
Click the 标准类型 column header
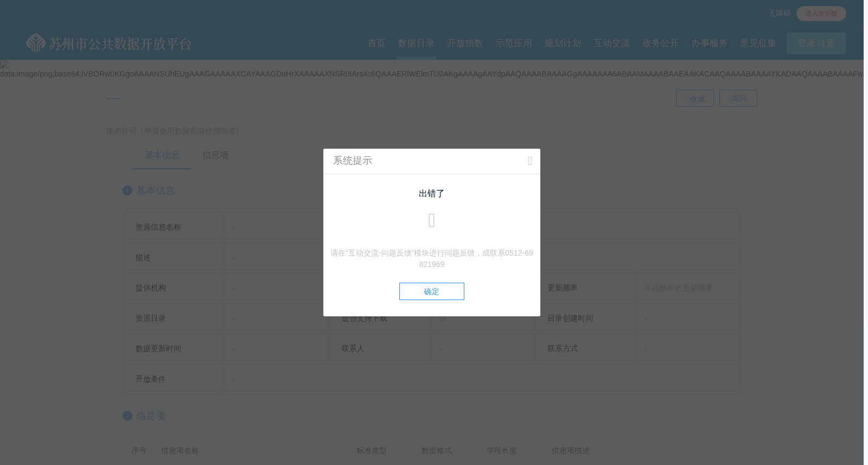click(372, 451)
